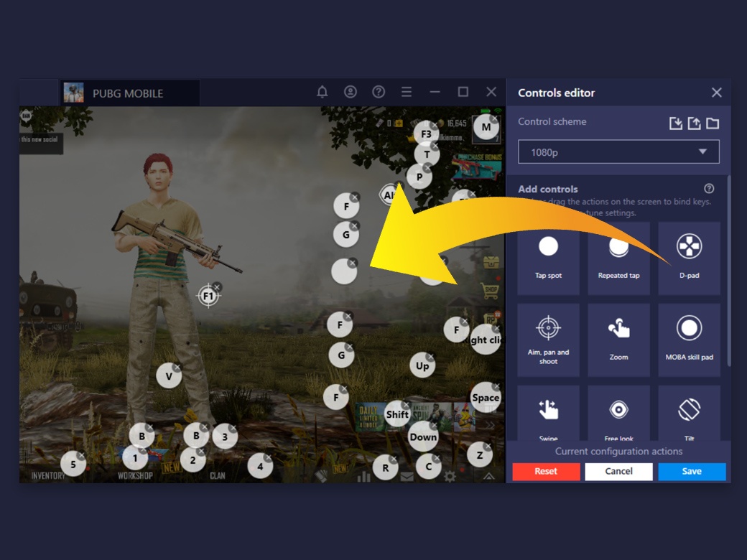747x560 pixels.
Task: Remove the blank tap spot via its x
Action: click(x=352, y=263)
